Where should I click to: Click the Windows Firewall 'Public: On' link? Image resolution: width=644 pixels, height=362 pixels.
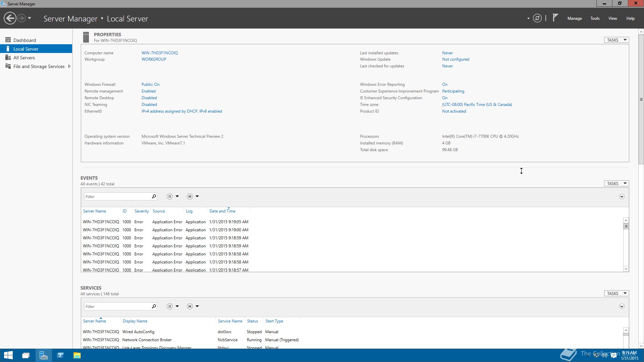click(151, 84)
